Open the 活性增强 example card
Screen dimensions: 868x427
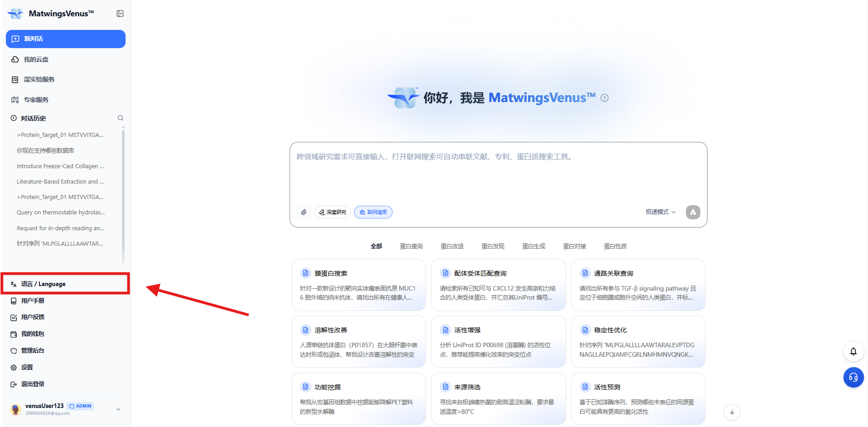(x=498, y=341)
